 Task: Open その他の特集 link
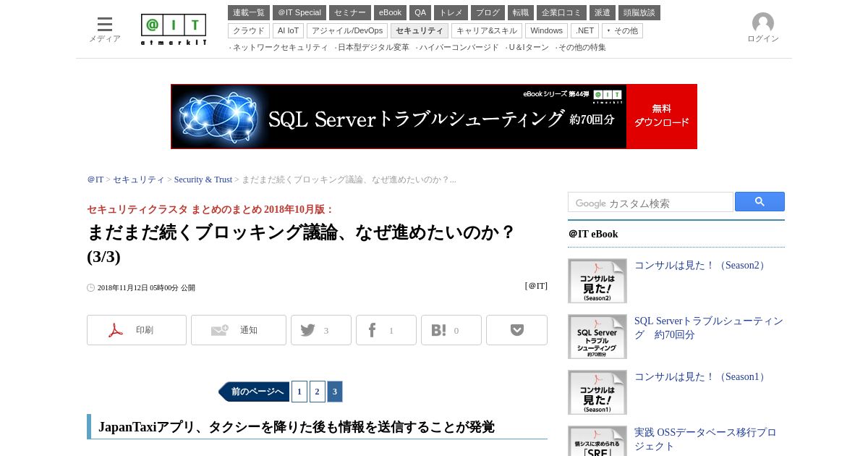click(581, 48)
